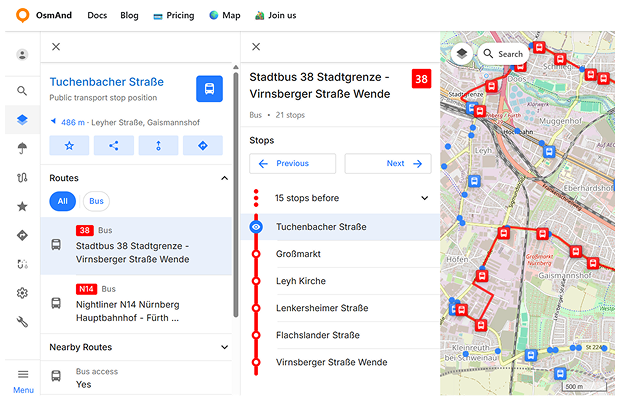Click the directions button for this stop
620x400 pixels.
pyautogui.click(x=203, y=146)
